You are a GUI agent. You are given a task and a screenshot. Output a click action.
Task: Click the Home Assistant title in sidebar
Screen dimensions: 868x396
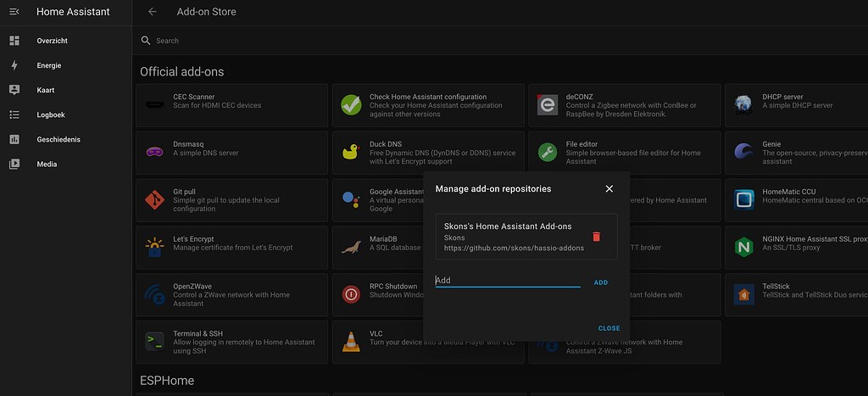pos(73,12)
